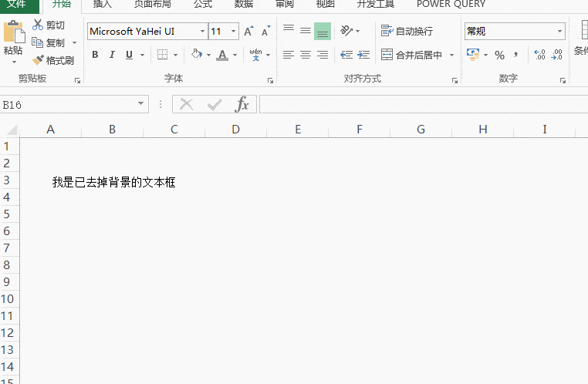This screenshot has width=588, height=384.
Task: Select Align Left icon
Action: pyautogui.click(x=289, y=55)
